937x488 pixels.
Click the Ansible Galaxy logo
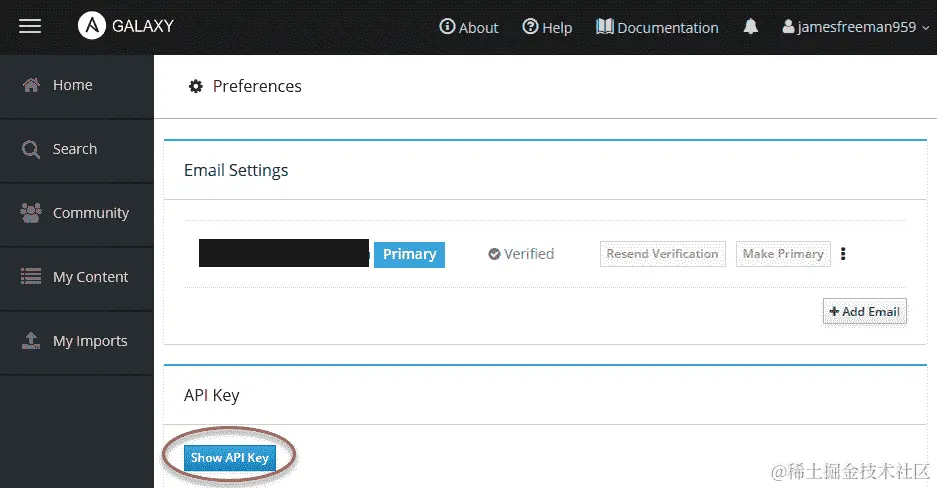tap(92, 26)
